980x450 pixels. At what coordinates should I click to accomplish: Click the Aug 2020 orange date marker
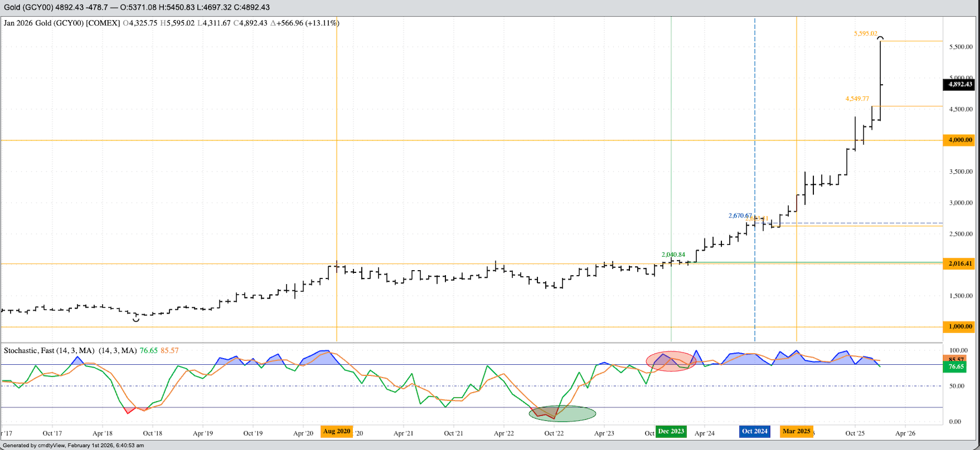[x=337, y=432]
